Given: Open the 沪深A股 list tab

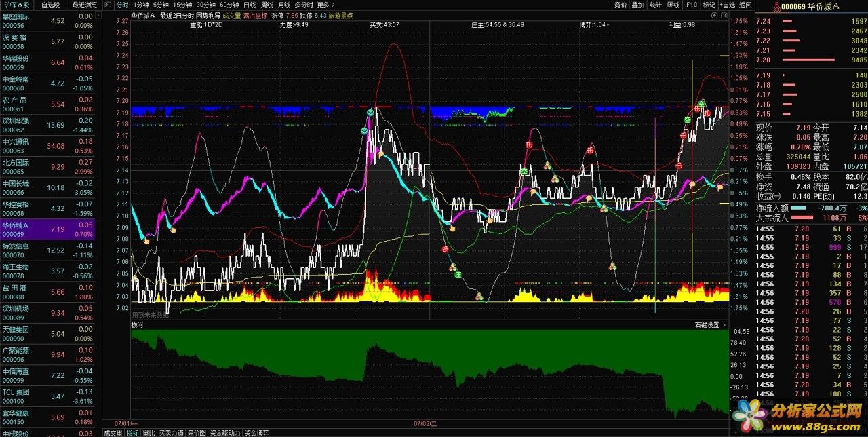Looking at the screenshot, I should tap(17, 5).
